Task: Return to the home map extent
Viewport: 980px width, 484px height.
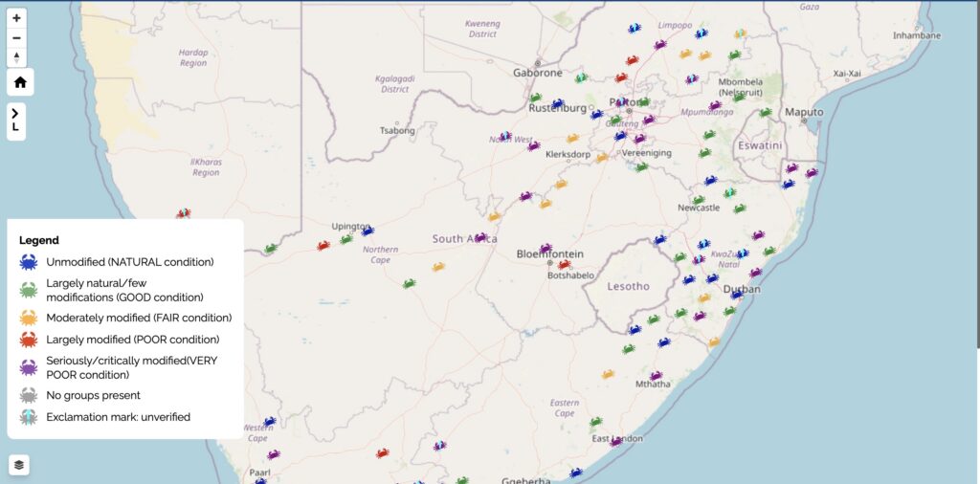Action: [19, 83]
